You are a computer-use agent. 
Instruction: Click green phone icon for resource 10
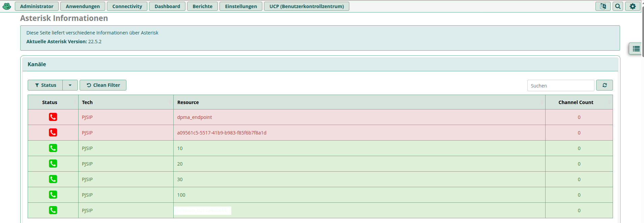(53, 148)
